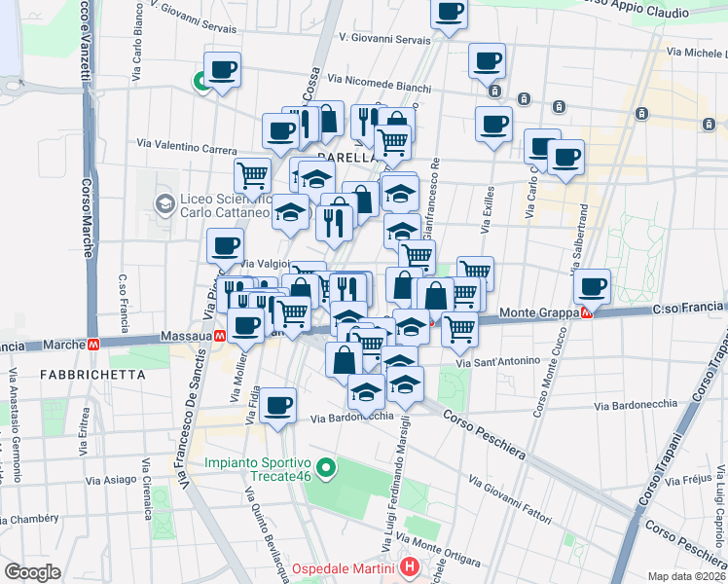The image size is (728, 584).
Task: Click the Ospedale Martini label
Action: (344, 568)
